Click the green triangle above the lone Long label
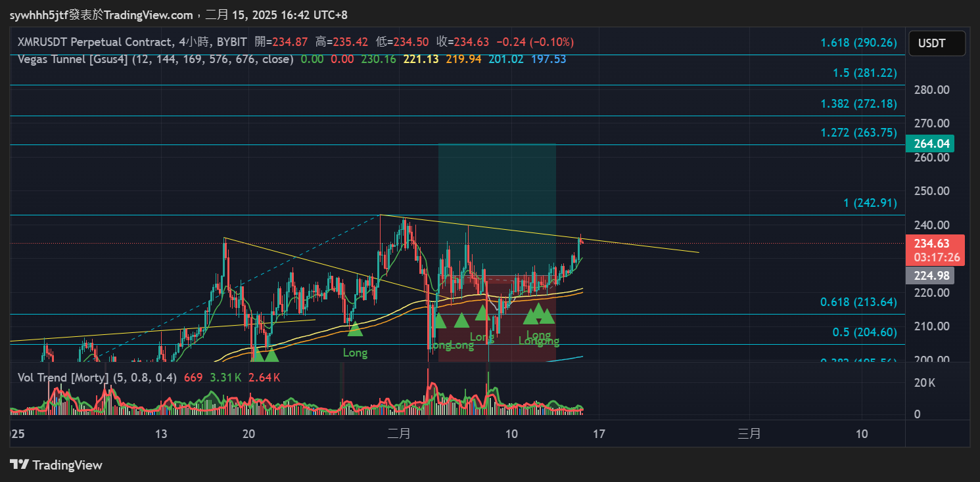This screenshot has height=482, width=980. tap(355, 328)
